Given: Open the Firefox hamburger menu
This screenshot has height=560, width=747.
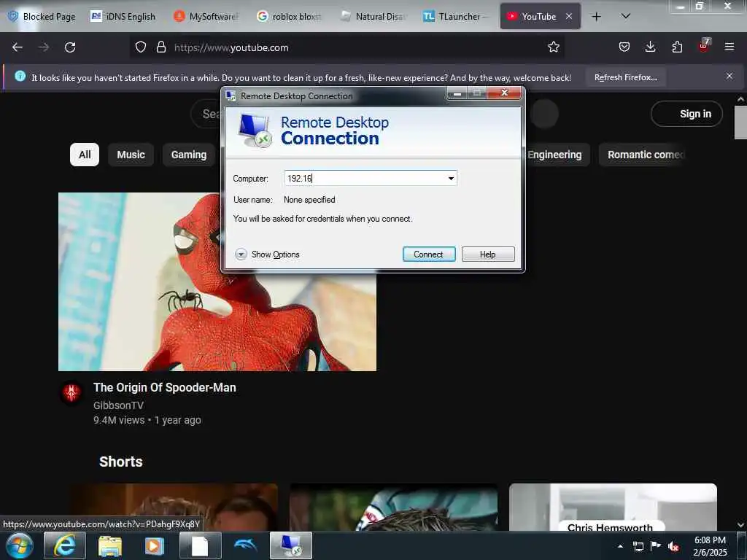Looking at the screenshot, I should point(729,47).
